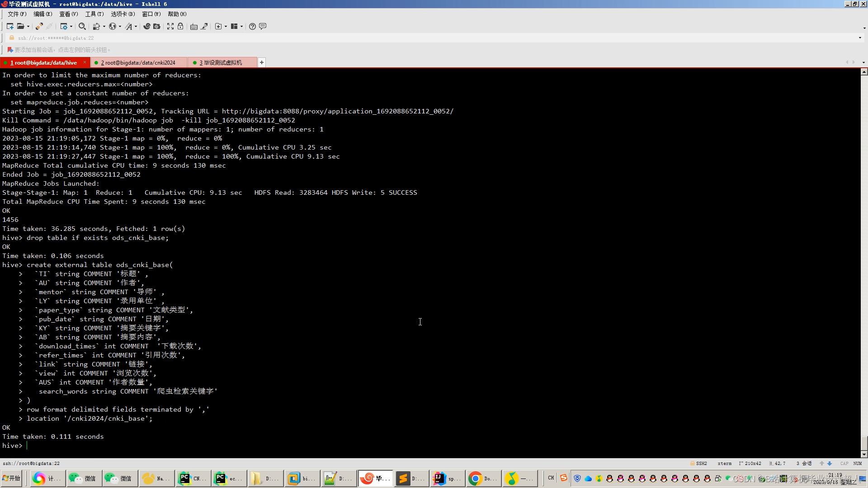Expand the font A dropdown arrow

[x=136, y=26]
